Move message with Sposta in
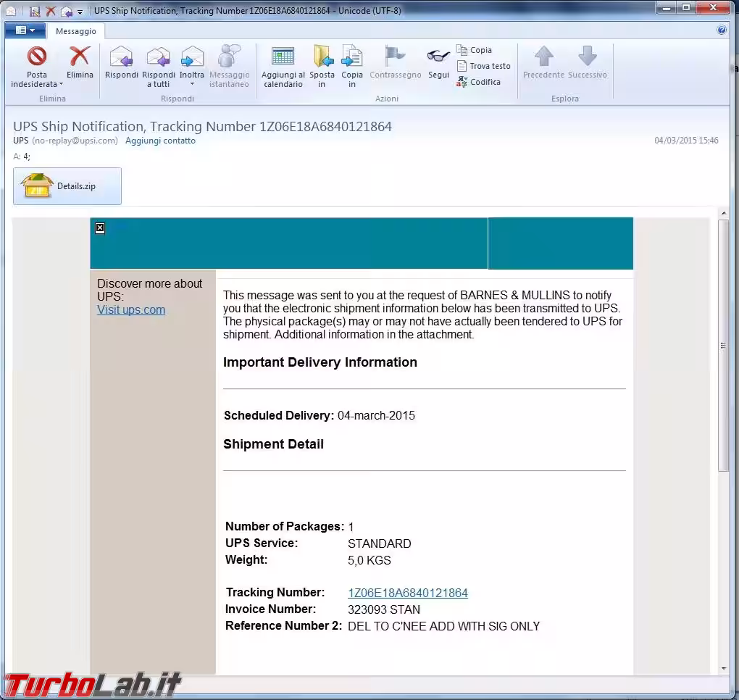739x700 pixels. tap(322, 66)
